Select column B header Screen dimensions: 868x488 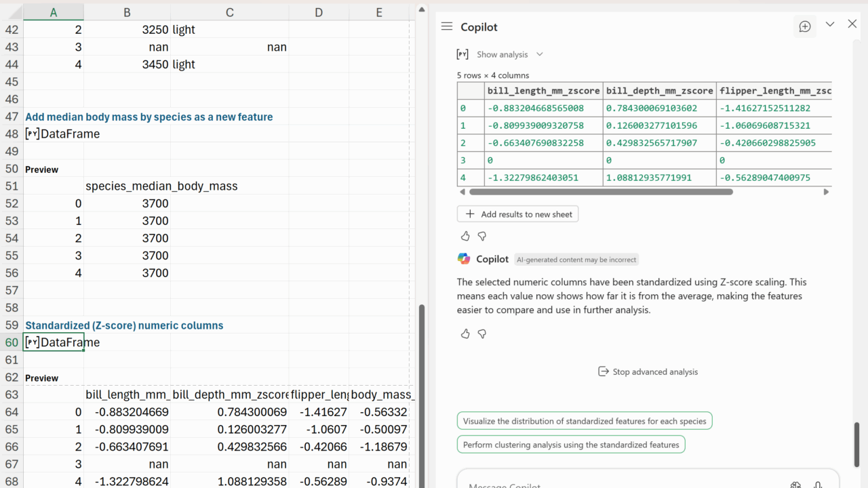point(127,12)
